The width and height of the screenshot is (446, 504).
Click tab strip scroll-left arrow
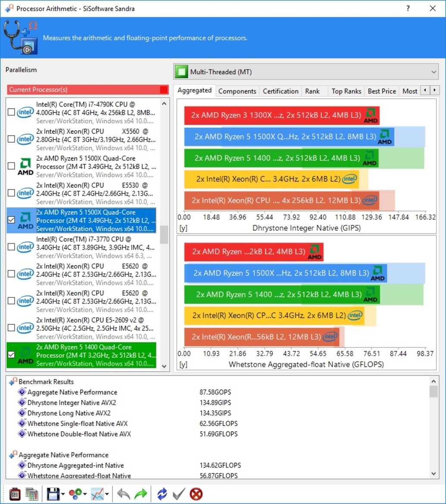(425, 90)
